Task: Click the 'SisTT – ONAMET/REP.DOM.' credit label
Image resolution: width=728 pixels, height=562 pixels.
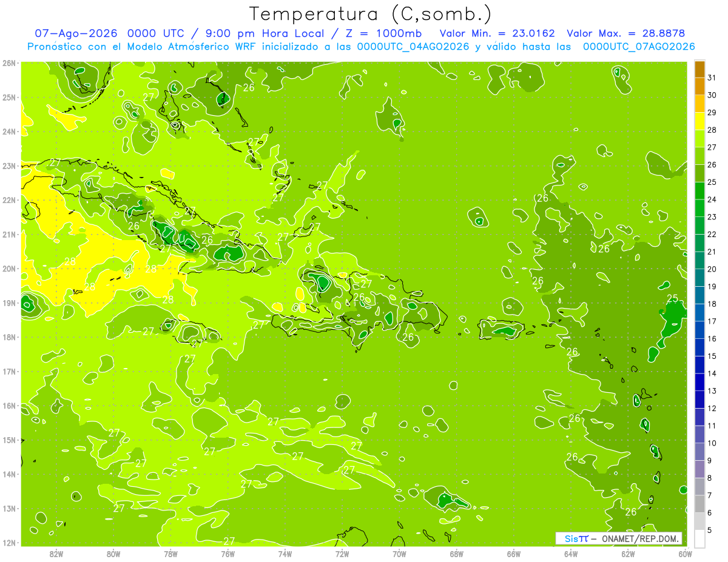Action: [x=619, y=538]
